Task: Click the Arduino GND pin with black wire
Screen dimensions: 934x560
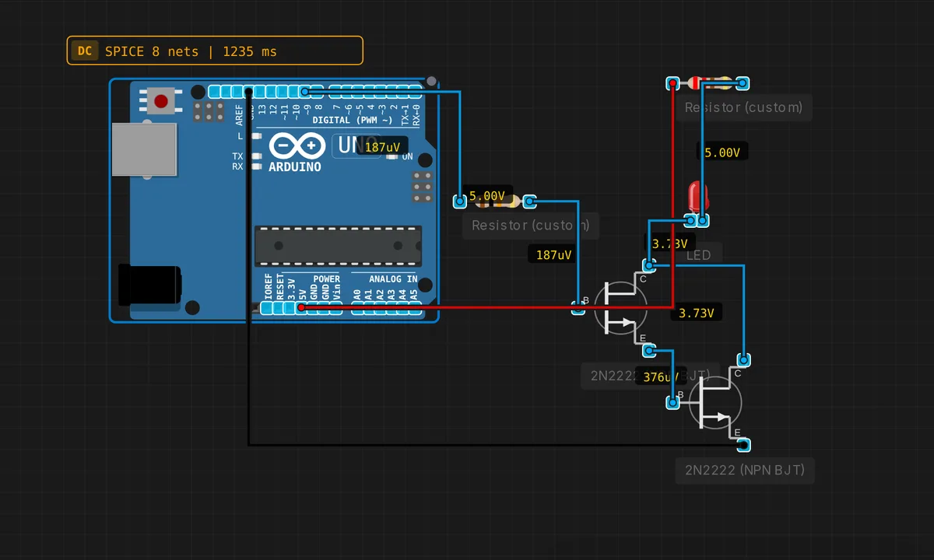Action: tap(249, 92)
